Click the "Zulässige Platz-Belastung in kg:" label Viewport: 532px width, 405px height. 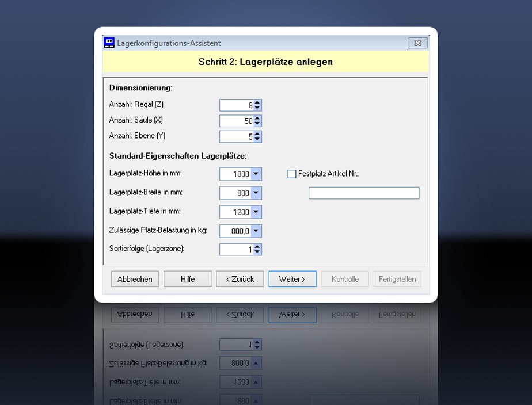click(x=158, y=230)
